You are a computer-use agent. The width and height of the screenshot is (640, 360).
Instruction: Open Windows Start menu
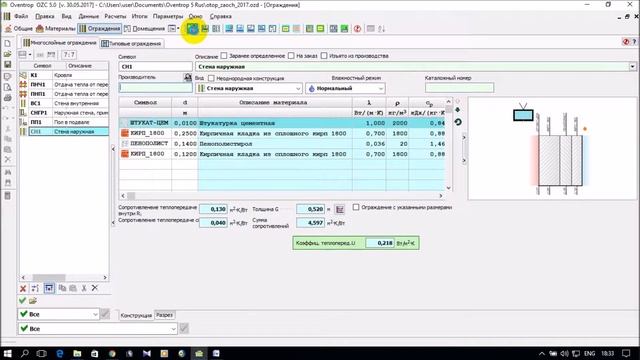pos(7,353)
